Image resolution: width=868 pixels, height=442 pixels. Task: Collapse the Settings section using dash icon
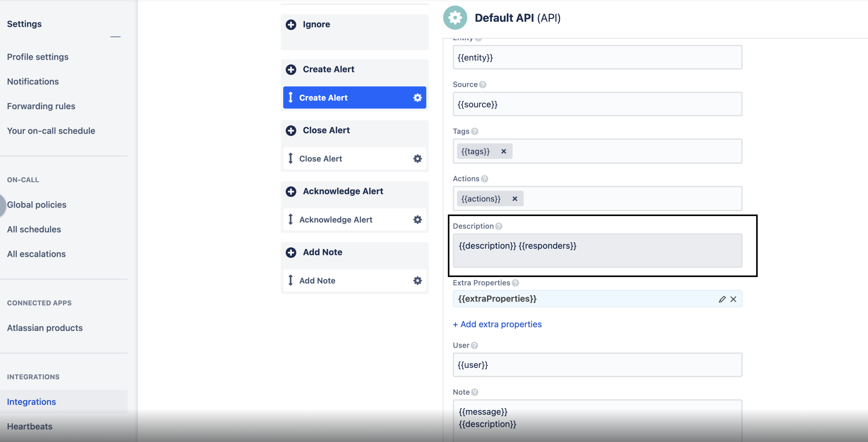coord(115,36)
